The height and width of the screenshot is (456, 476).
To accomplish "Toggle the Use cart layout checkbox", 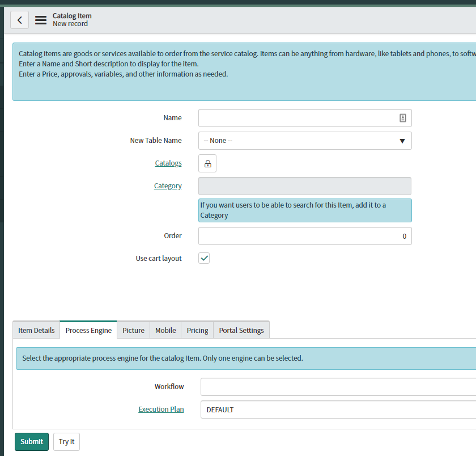I will click(204, 259).
